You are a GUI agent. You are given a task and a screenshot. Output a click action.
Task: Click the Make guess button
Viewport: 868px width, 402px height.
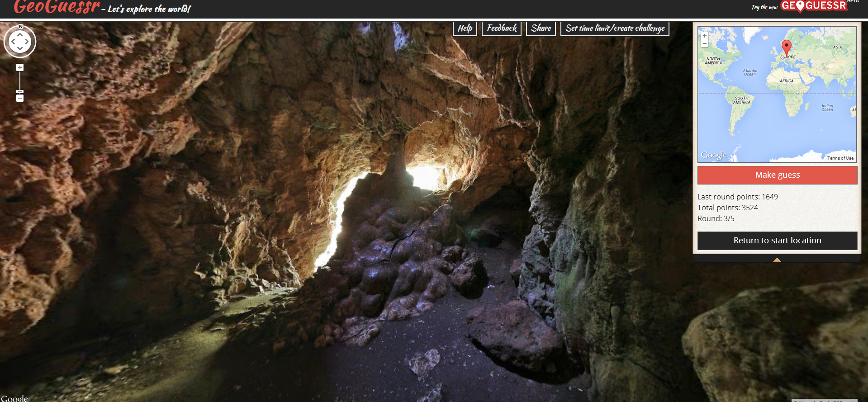coord(777,175)
